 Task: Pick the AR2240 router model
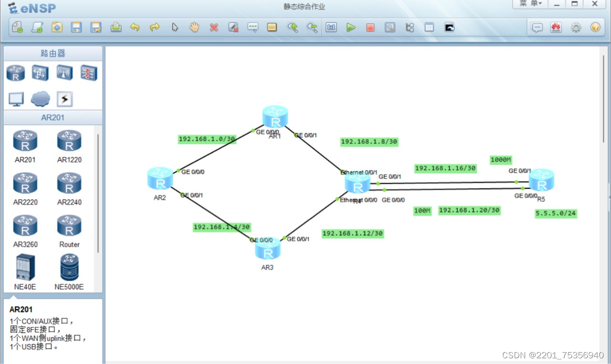tap(69, 189)
